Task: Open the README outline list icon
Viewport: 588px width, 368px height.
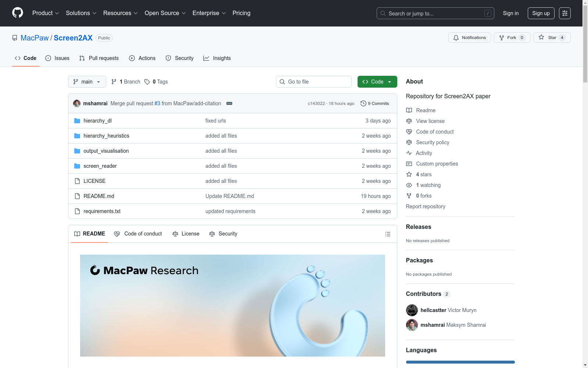Action: 387,234
